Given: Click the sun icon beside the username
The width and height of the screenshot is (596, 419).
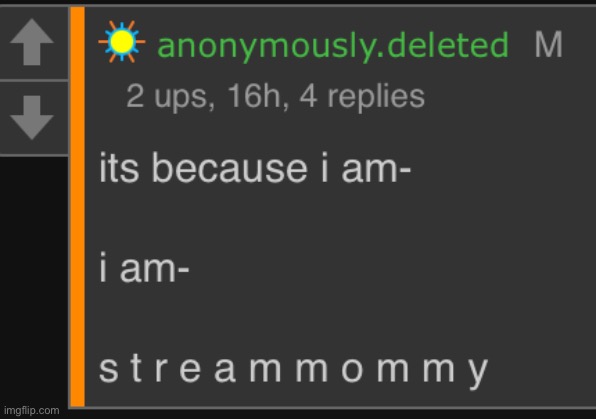Looking at the screenshot, I should point(122,42).
